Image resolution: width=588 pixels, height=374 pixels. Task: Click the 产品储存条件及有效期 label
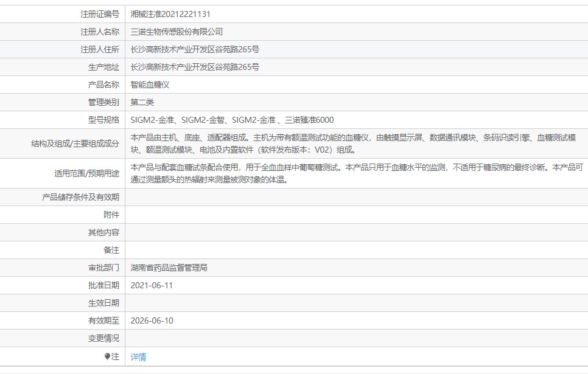coord(80,197)
